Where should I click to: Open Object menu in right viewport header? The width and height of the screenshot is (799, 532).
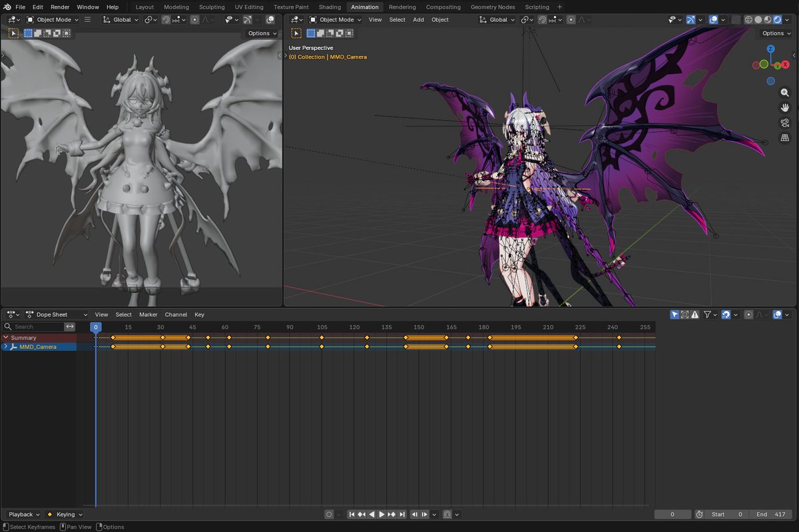coord(440,19)
